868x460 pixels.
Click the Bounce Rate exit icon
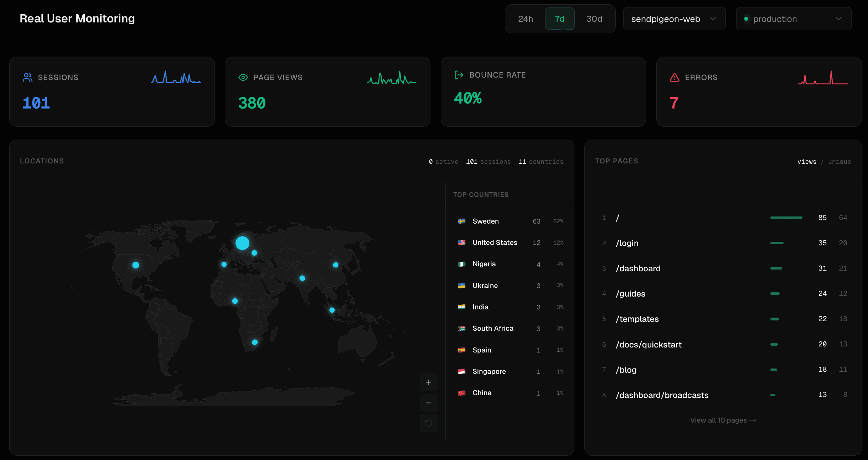coord(459,75)
